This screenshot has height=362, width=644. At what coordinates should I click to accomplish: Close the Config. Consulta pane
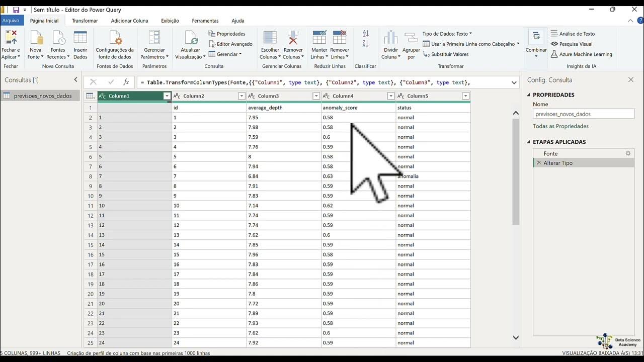coord(631,79)
